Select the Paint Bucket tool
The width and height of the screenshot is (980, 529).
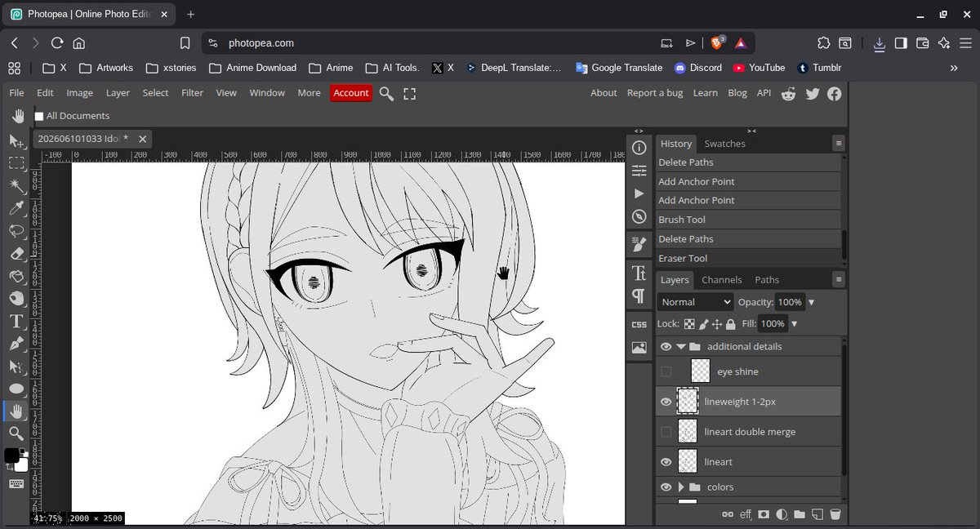(x=16, y=276)
